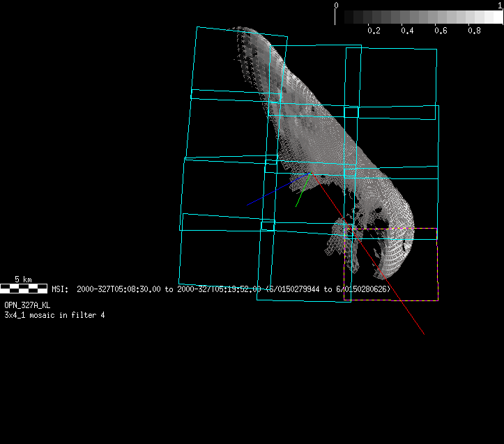The height and width of the screenshot is (444, 504).
Task: Click the "3x4_1 mosaic in filter 4" caption
Action: click(54, 315)
